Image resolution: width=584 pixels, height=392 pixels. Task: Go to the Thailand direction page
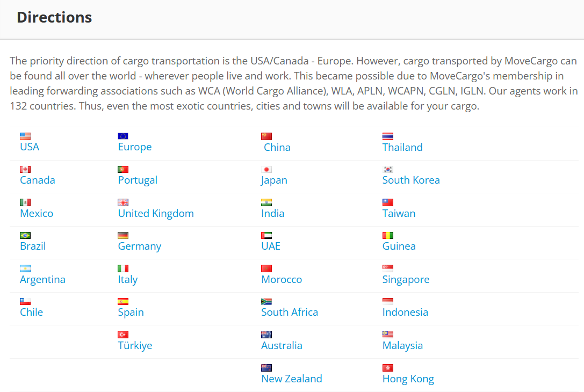(402, 148)
